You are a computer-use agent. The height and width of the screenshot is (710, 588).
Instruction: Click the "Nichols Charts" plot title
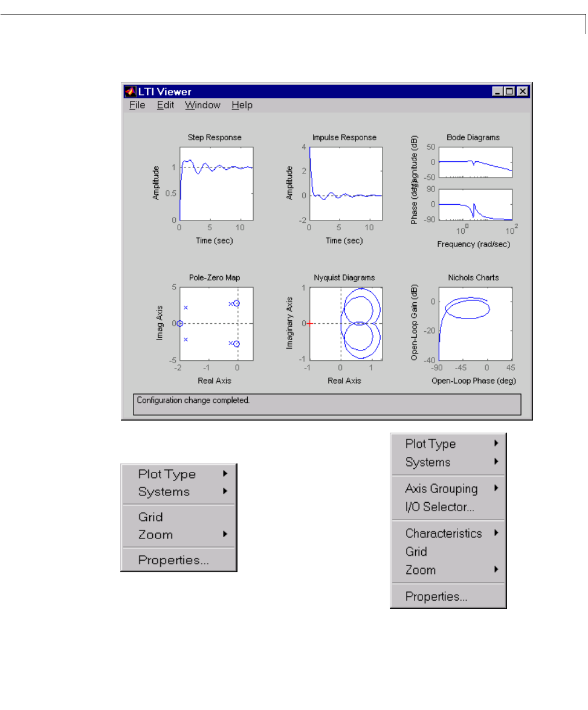click(473, 277)
